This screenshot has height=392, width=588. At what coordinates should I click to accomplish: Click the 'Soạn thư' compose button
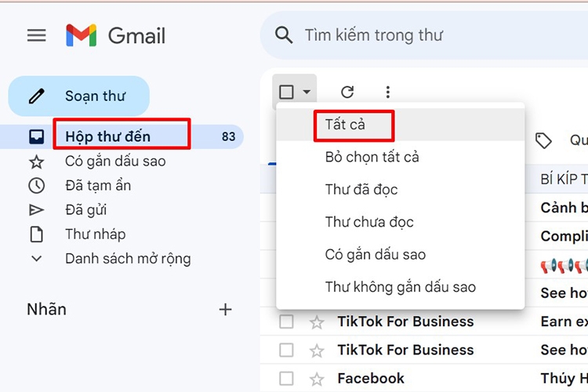pos(78,96)
